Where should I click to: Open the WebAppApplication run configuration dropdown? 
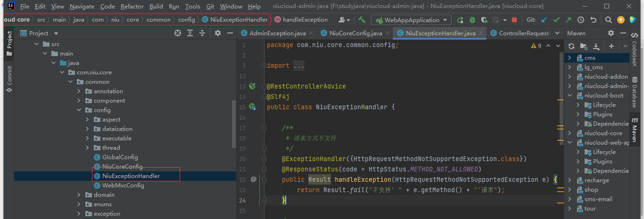[411, 20]
